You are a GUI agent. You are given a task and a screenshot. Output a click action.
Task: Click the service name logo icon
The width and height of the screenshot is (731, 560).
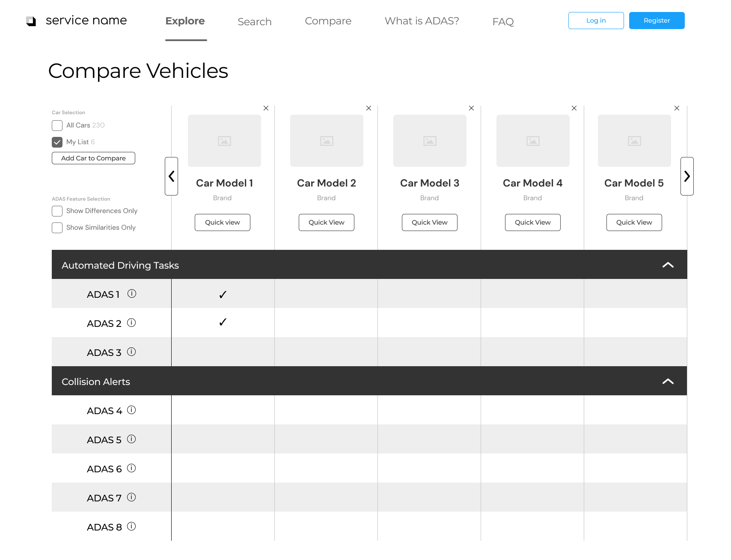[31, 21]
